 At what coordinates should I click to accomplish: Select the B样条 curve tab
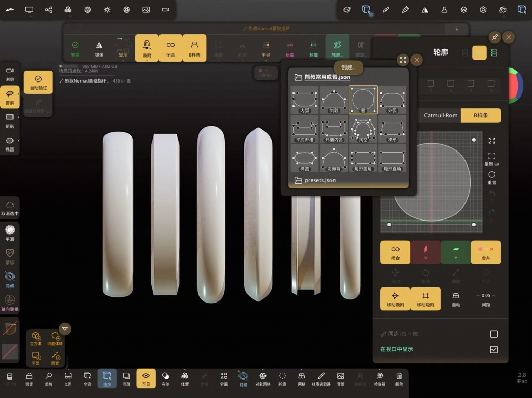pos(481,115)
